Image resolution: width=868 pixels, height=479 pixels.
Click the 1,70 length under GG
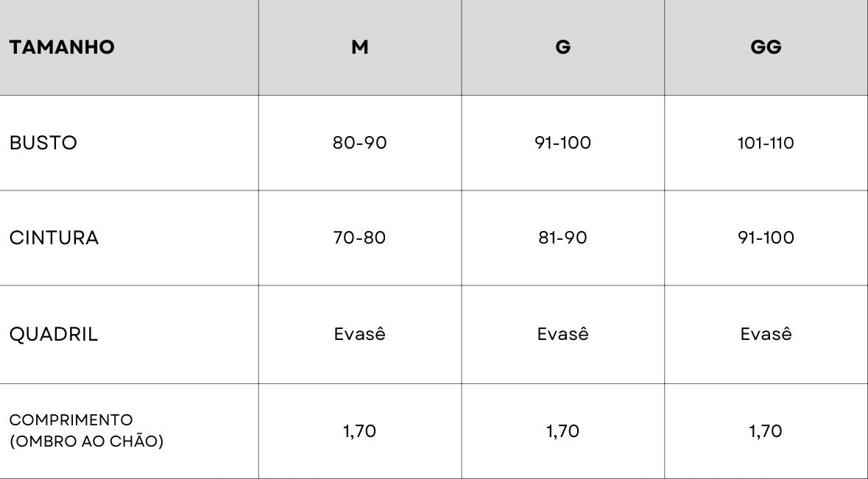(766, 431)
